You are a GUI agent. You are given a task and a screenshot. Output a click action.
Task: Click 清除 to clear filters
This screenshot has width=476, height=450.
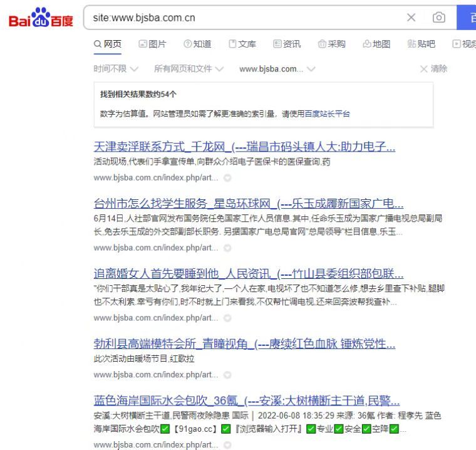(x=433, y=68)
